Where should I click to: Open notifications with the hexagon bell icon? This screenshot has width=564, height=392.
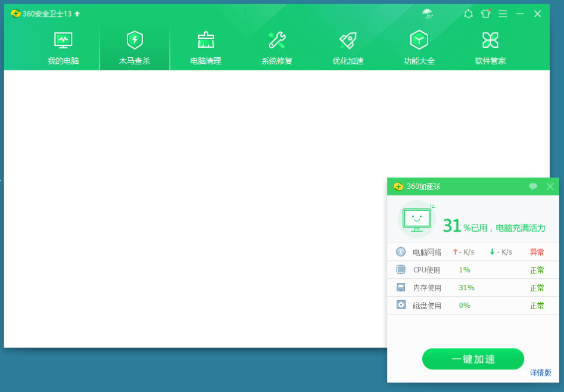click(468, 14)
